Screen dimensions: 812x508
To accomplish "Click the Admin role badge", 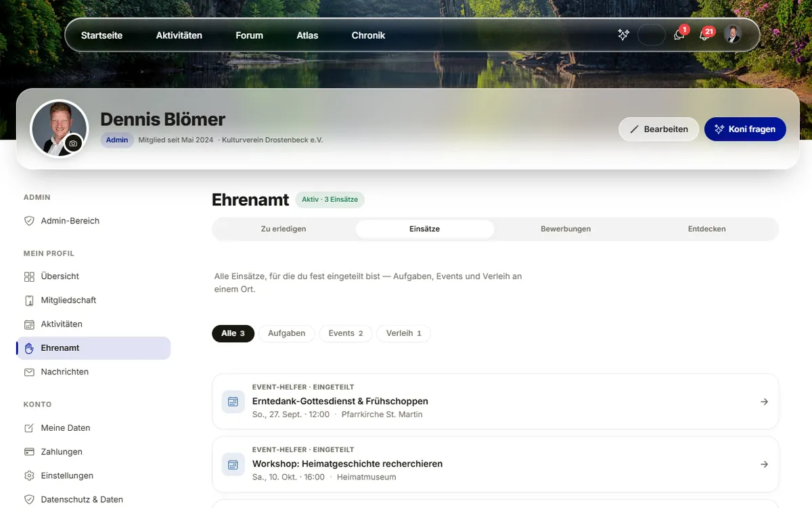I will coord(117,140).
